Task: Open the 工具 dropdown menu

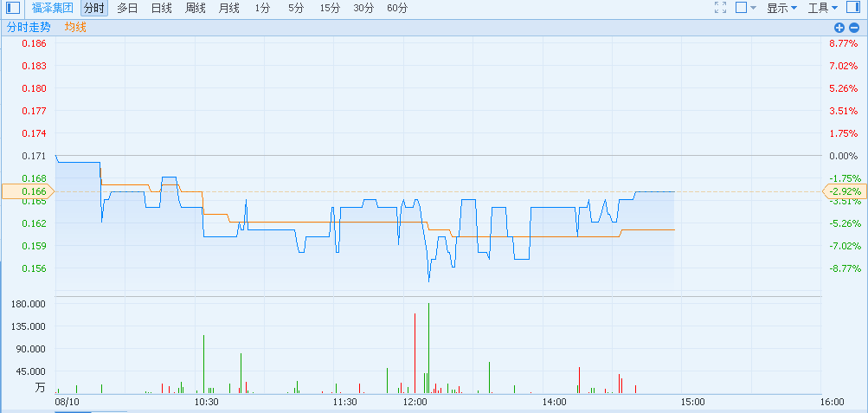Action: pyautogui.click(x=822, y=8)
